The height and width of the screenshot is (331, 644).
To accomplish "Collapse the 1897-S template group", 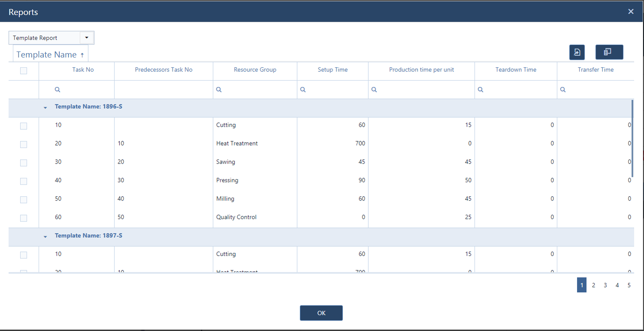I will [45, 237].
